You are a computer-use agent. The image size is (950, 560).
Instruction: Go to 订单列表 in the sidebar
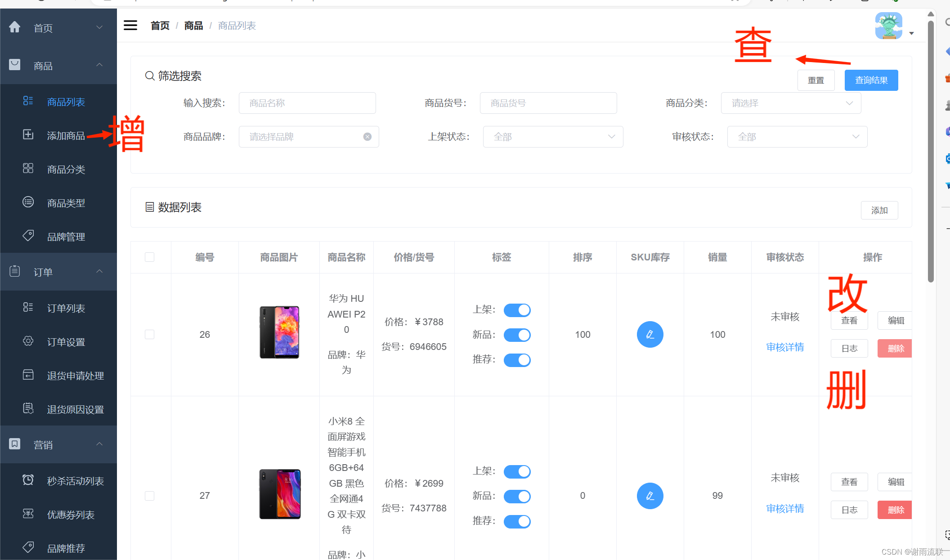[66, 308]
